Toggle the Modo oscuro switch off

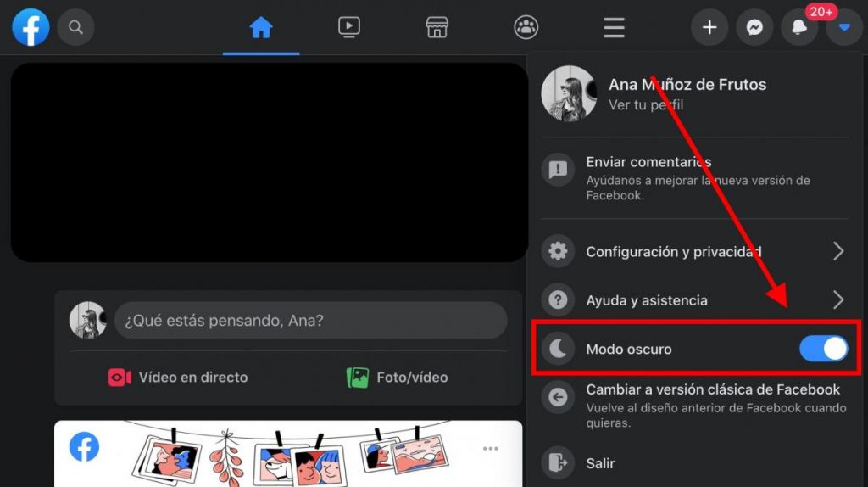click(823, 349)
